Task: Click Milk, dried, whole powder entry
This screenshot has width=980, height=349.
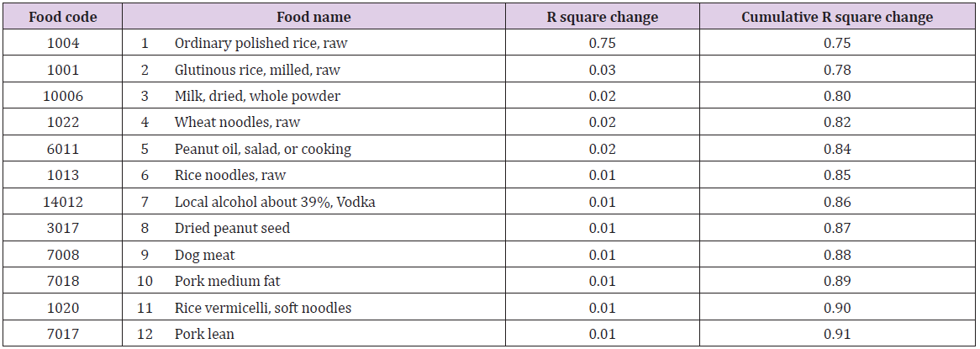Action: (x=257, y=96)
